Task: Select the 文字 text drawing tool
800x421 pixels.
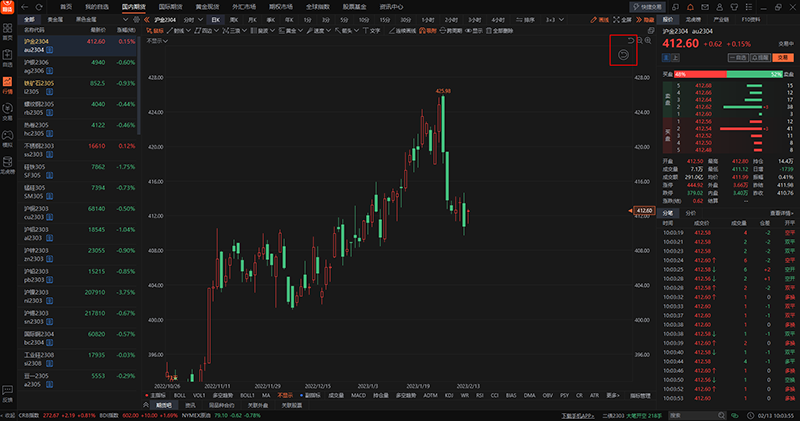Action: pyautogui.click(x=371, y=31)
